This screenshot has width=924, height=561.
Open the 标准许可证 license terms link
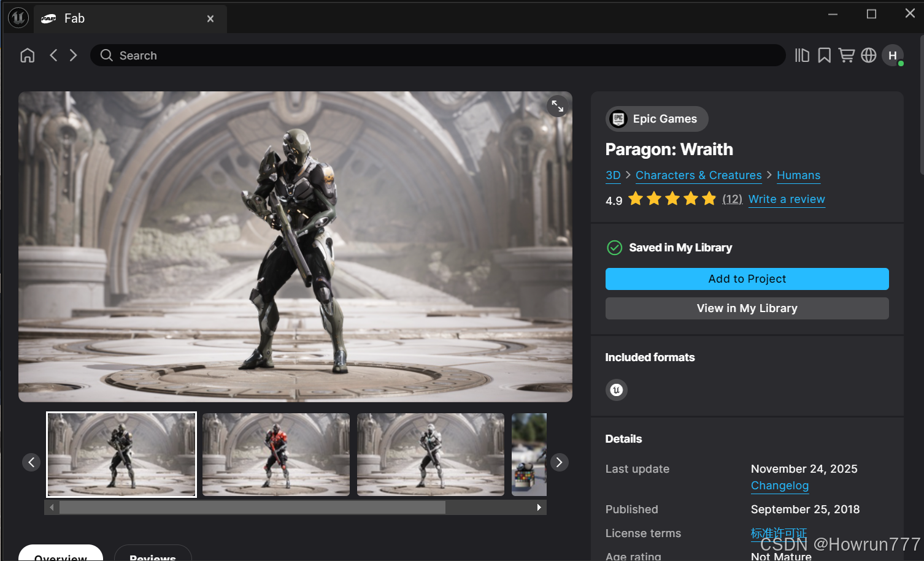(779, 533)
